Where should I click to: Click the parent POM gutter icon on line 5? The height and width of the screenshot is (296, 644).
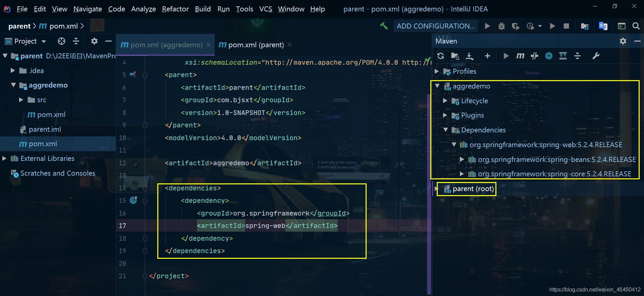tap(132, 74)
